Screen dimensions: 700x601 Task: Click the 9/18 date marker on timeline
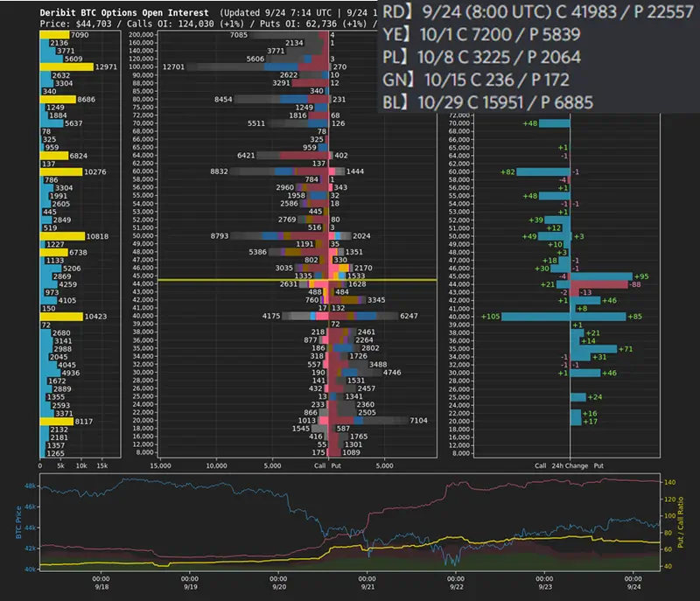click(101, 584)
